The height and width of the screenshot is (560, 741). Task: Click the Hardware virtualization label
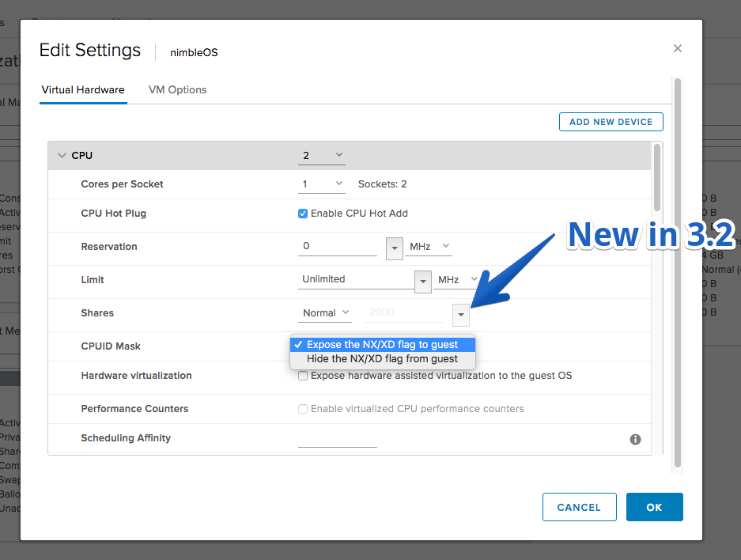click(x=136, y=376)
